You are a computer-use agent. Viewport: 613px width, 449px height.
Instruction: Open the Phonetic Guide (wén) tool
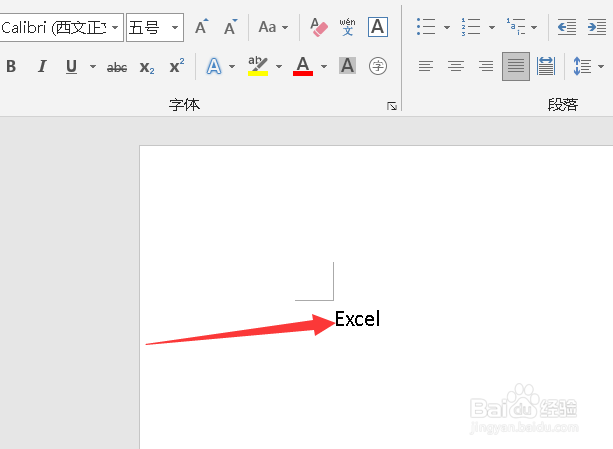point(347,27)
